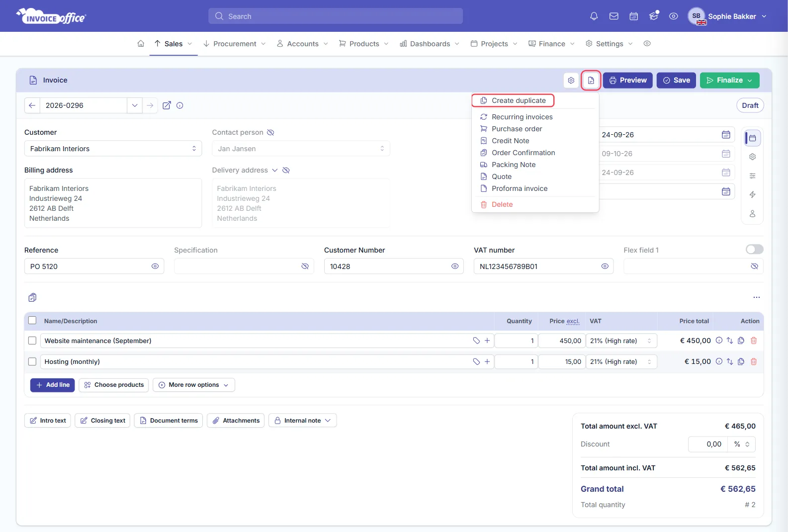
Task: Click the home icon in navigation bar
Action: [141, 44]
